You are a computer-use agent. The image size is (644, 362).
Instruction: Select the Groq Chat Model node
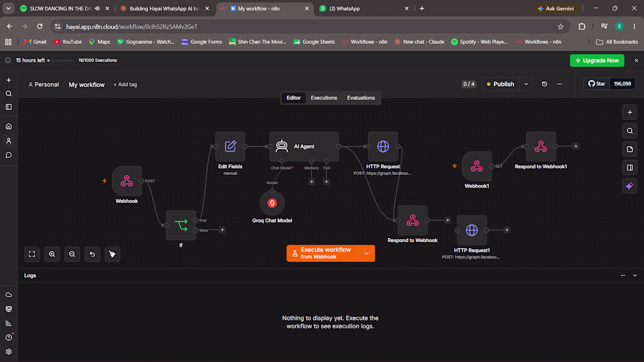(x=272, y=203)
